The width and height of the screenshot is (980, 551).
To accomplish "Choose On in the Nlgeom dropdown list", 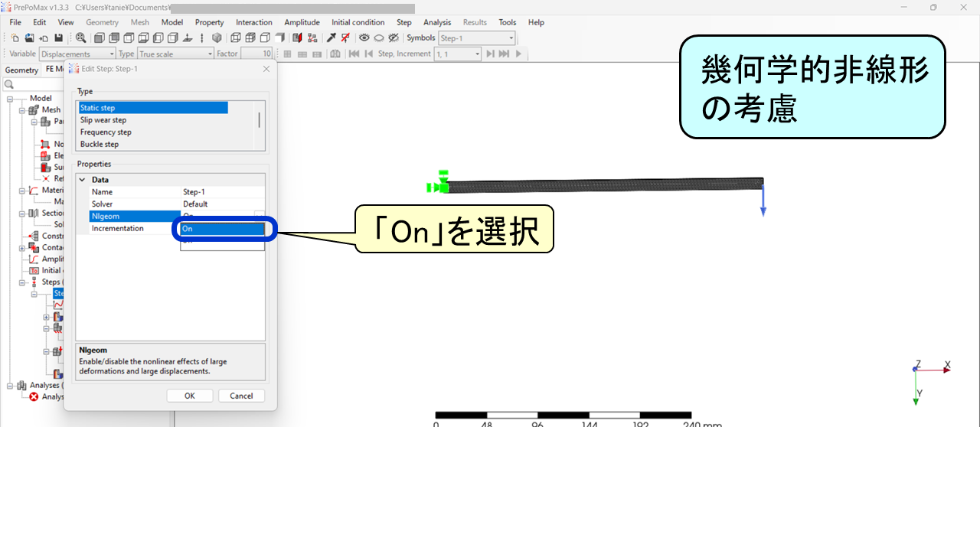I will (x=222, y=228).
